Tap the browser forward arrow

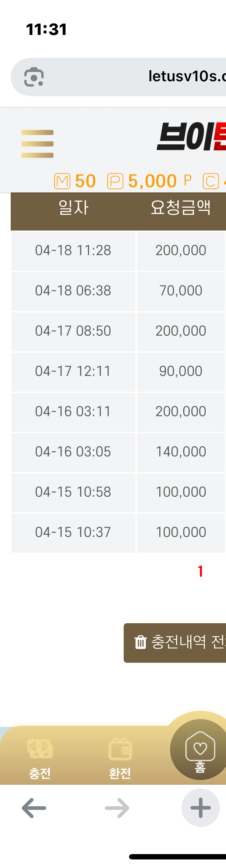[117, 808]
